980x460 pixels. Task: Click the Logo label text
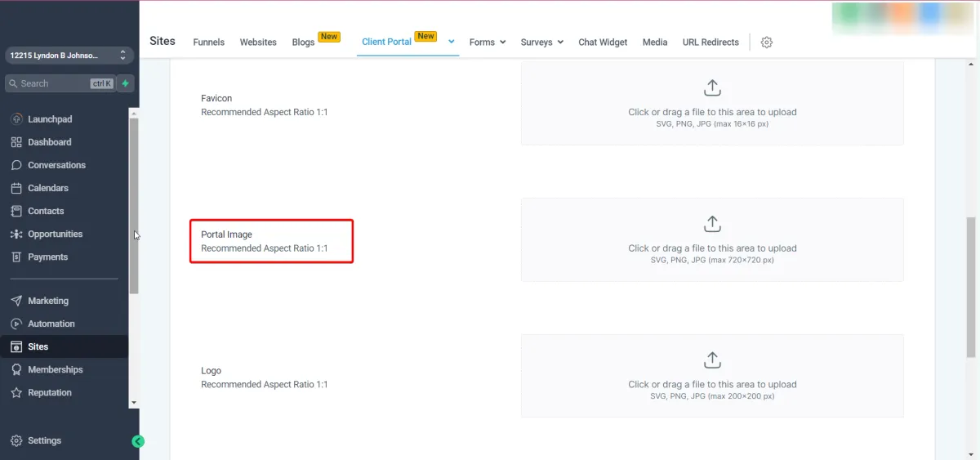point(211,371)
